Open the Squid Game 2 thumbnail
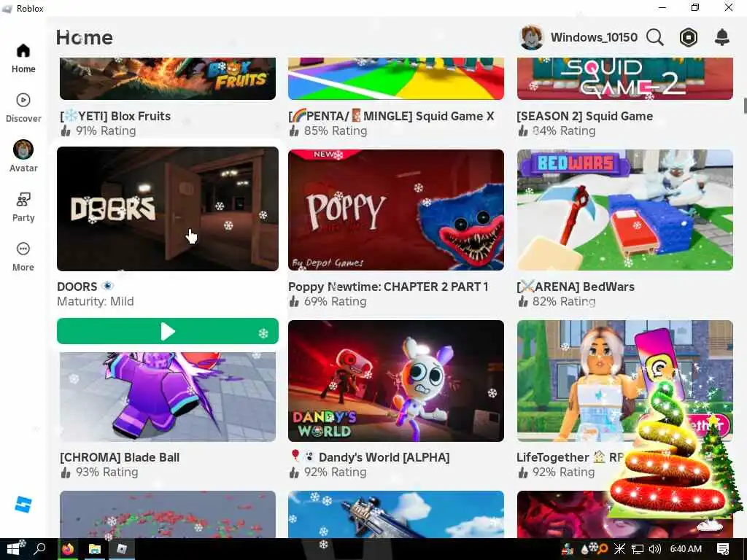 click(x=625, y=79)
